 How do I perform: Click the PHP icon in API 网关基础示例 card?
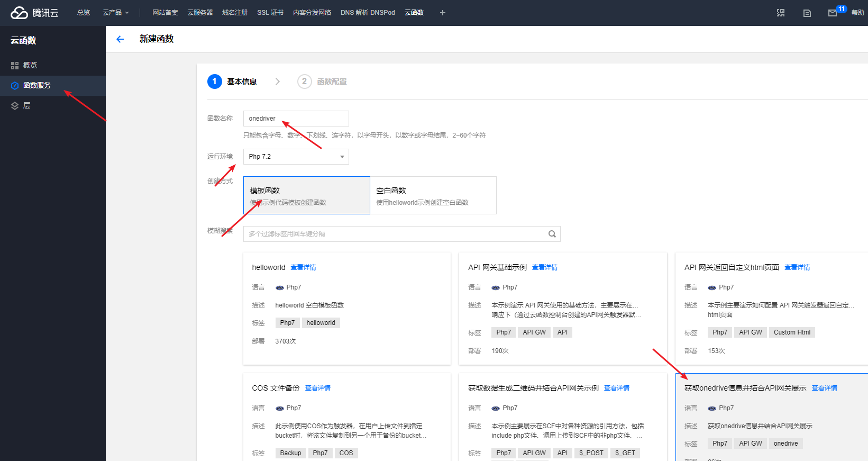coord(496,288)
